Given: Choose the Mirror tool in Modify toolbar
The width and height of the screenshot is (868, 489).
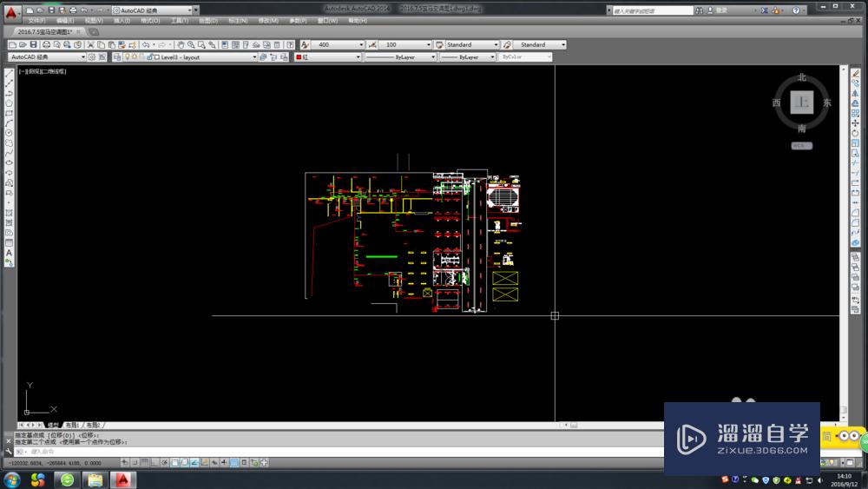Looking at the screenshot, I should pos(855,94).
